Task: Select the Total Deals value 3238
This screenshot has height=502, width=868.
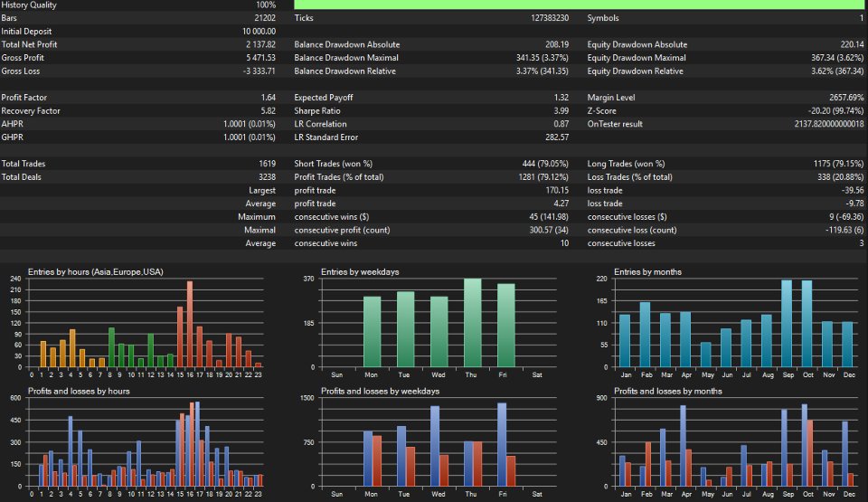Action: coord(268,177)
